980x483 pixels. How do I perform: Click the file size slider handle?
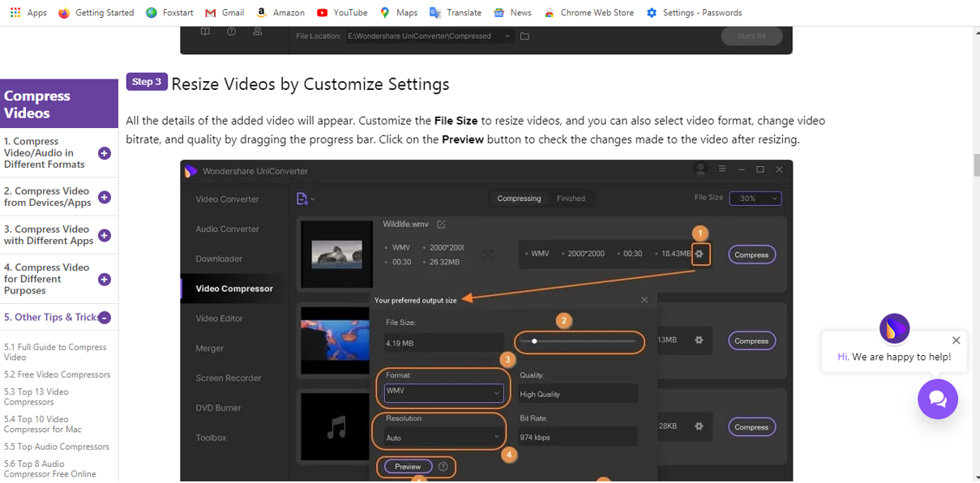click(534, 341)
